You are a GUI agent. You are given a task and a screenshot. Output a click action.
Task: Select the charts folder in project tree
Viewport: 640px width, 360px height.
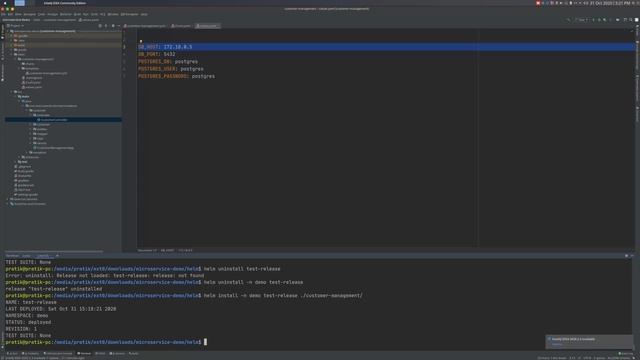pos(29,64)
